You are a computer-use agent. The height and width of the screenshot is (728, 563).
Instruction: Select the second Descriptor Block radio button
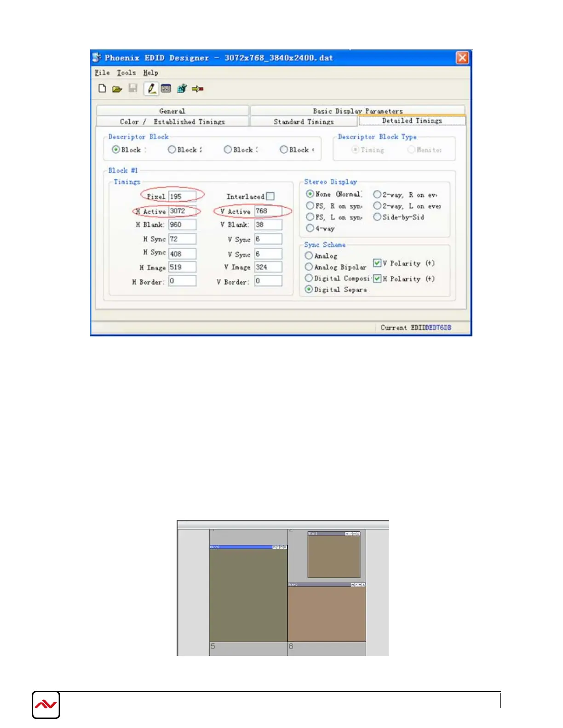(x=172, y=149)
